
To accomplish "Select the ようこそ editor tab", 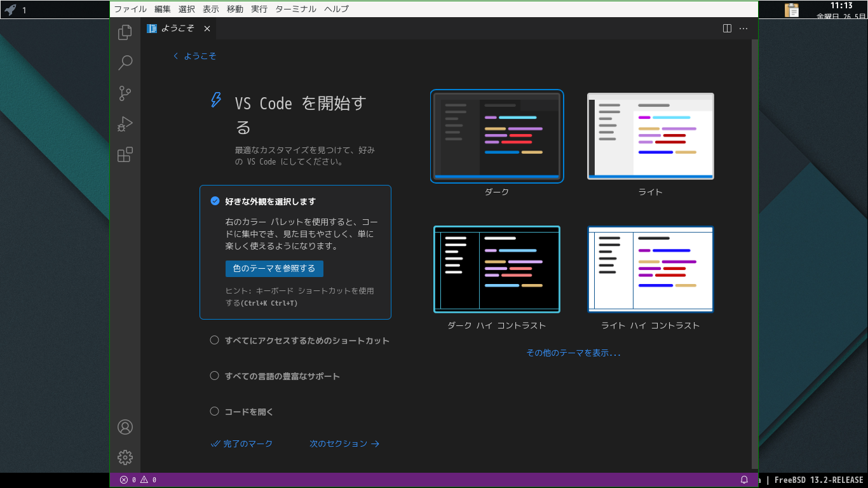I will point(178,29).
